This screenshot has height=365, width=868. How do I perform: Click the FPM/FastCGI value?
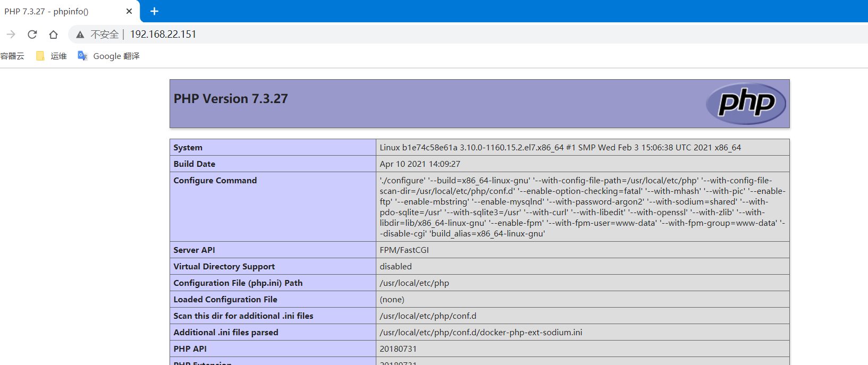(404, 250)
